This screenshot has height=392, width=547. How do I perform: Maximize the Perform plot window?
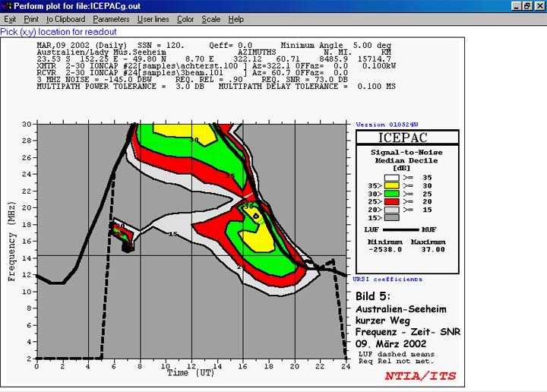click(x=527, y=5)
